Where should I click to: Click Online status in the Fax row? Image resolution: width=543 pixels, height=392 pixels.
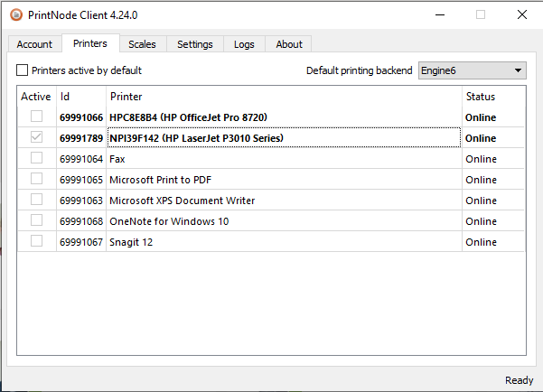click(x=481, y=159)
